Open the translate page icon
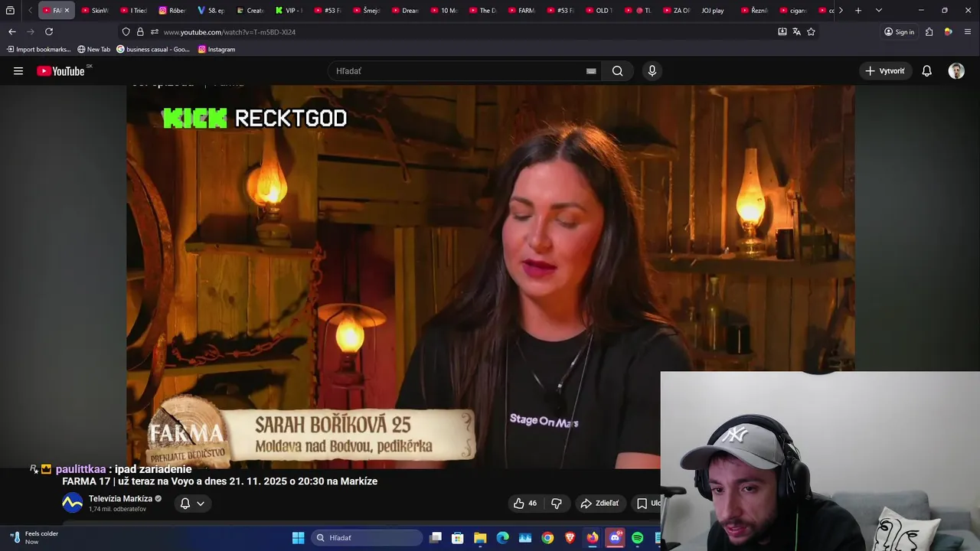Viewport: 980px width, 551px height. point(797,32)
